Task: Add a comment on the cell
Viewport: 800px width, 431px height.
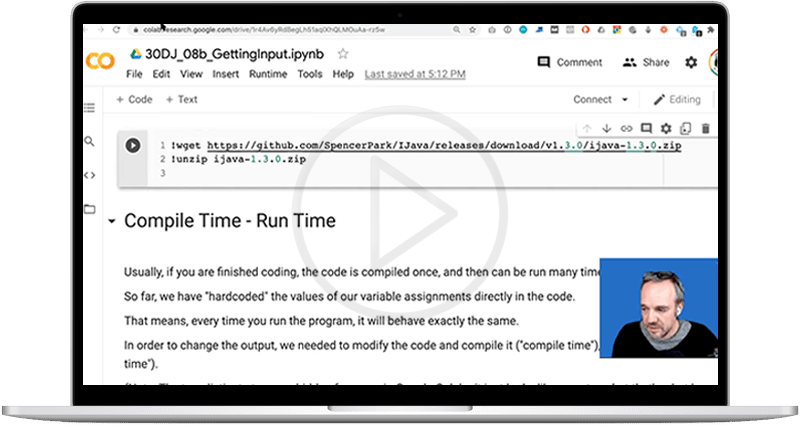Action: (x=646, y=129)
